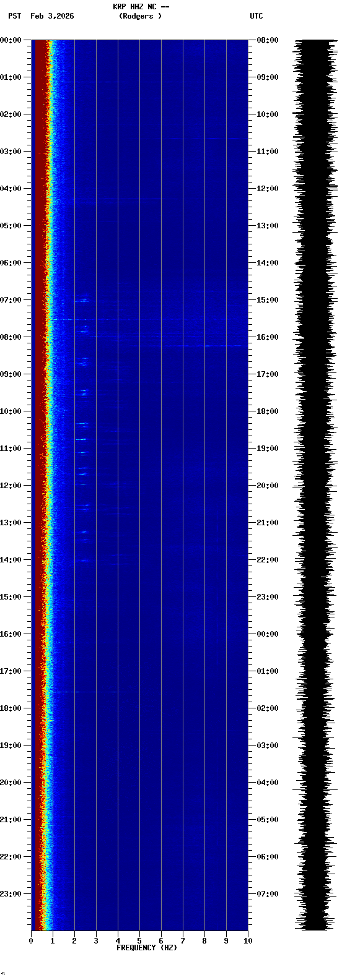Screen dimensions: 342x980
Task: Click the UTC timezone label
Action: (256, 16)
